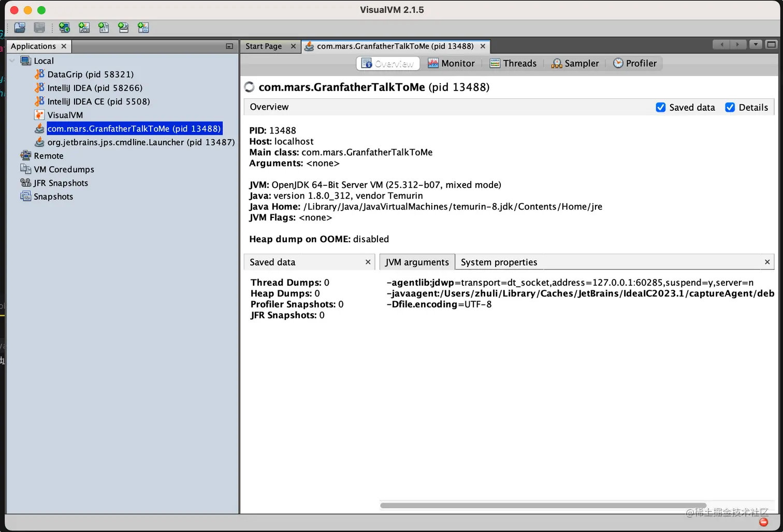Uncheck the Saved data checkbox

tap(661, 107)
